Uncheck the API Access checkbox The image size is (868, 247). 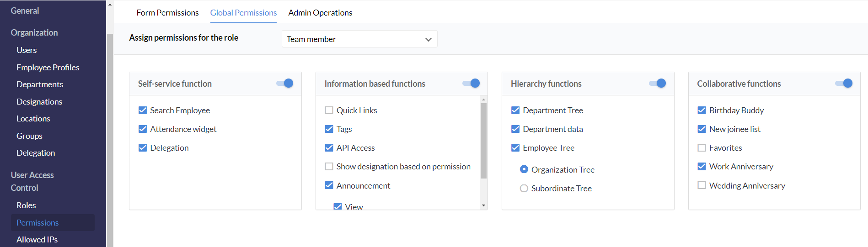pyautogui.click(x=329, y=148)
